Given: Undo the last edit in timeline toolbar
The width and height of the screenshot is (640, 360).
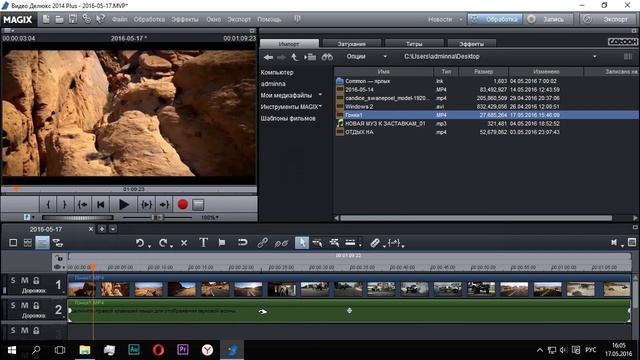Looking at the screenshot, I should (x=140, y=243).
